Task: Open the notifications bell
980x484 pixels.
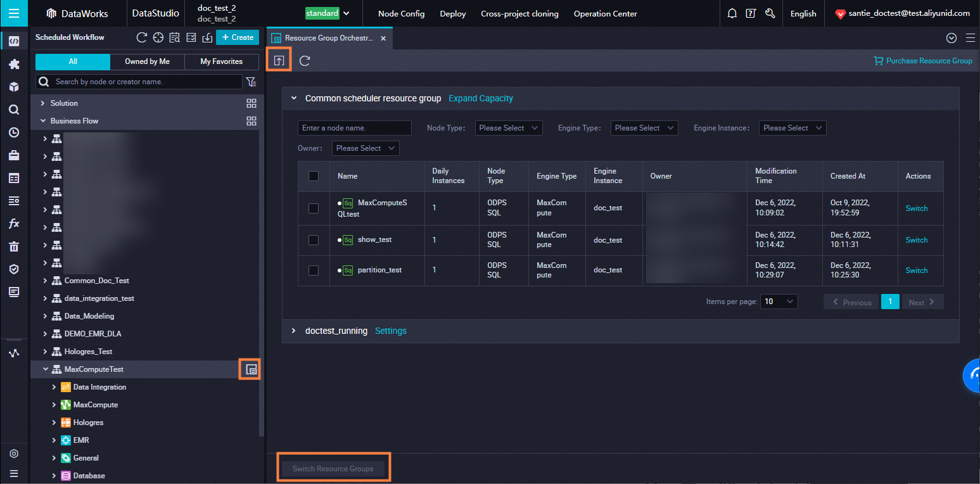Action: (732, 13)
